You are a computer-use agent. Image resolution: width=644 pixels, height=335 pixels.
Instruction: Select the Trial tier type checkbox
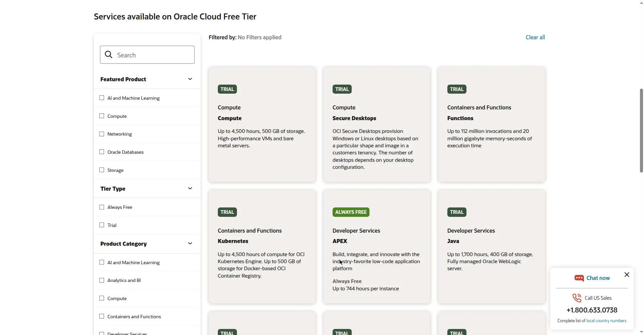click(102, 225)
